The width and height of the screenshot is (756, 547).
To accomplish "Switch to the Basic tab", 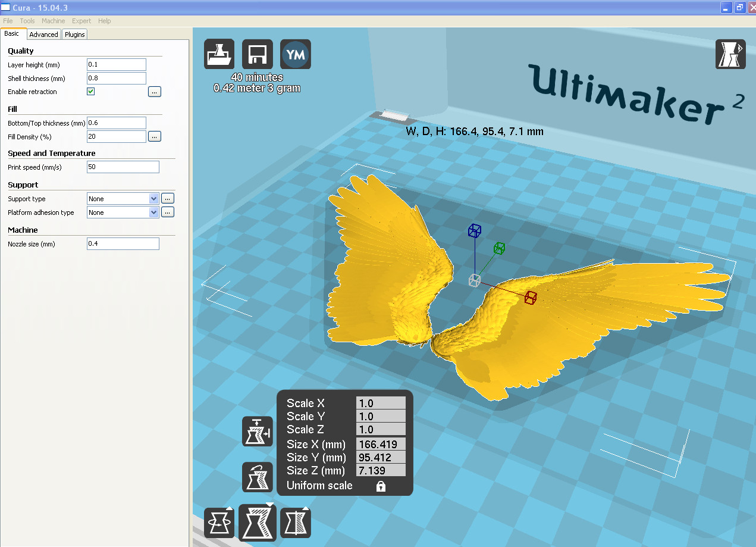I will (x=12, y=34).
